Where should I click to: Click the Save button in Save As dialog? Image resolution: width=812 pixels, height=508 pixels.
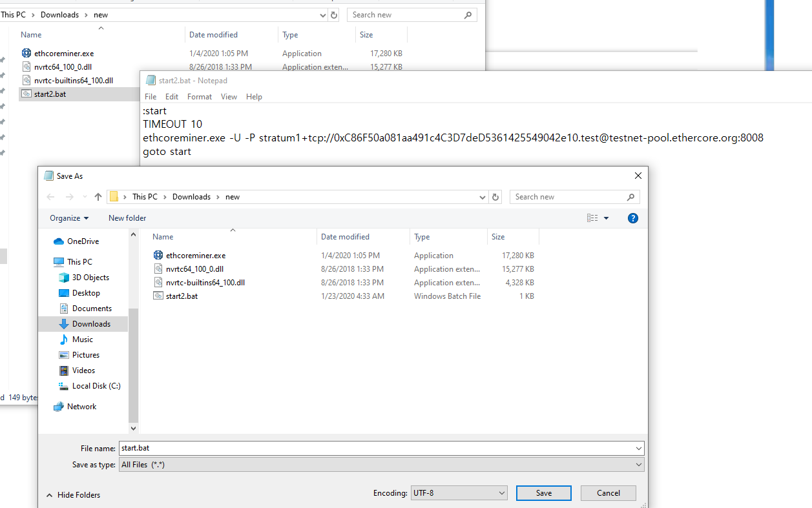pyautogui.click(x=544, y=493)
